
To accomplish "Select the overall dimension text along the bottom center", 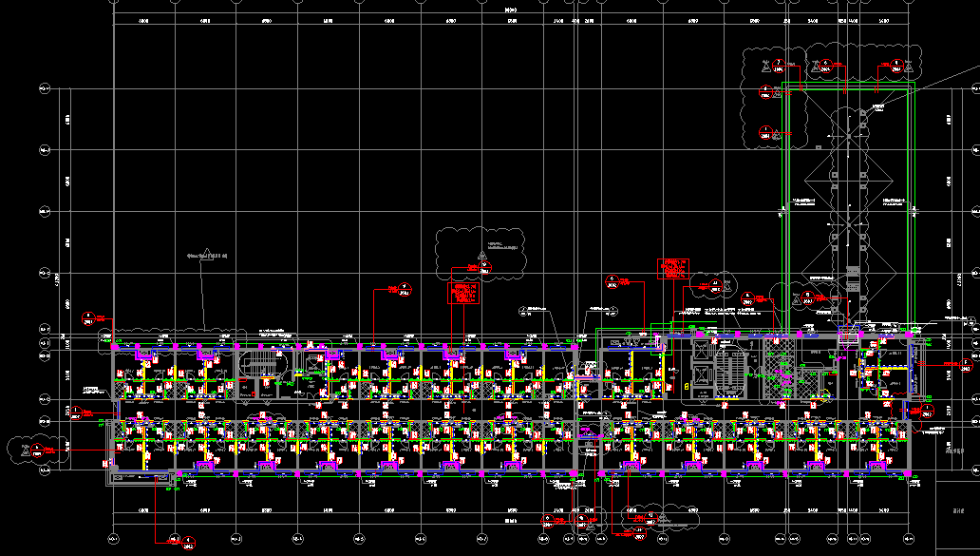I will pyautogui.click(x=511, y=521).
